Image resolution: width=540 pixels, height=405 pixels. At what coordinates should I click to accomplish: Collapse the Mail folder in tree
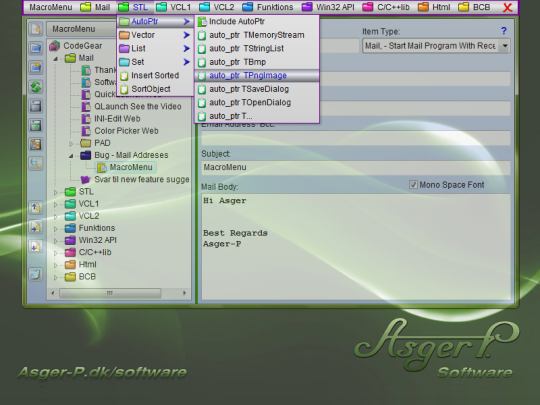tap(56, 59)
